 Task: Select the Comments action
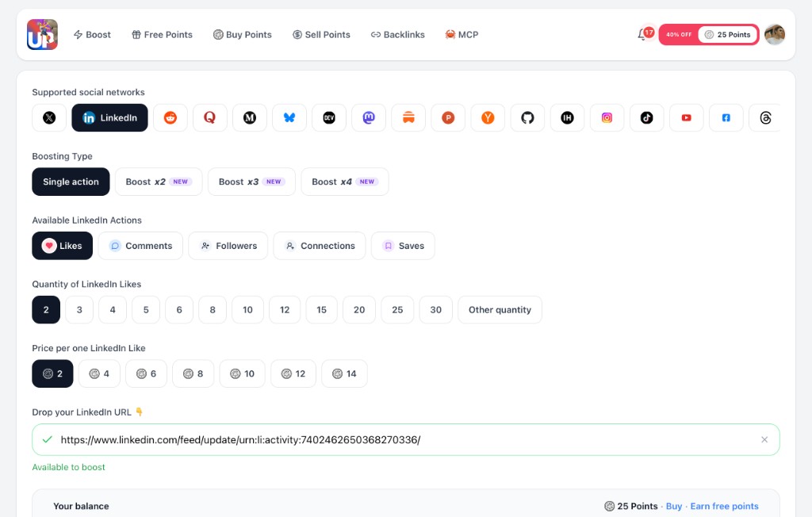[140, 246]
